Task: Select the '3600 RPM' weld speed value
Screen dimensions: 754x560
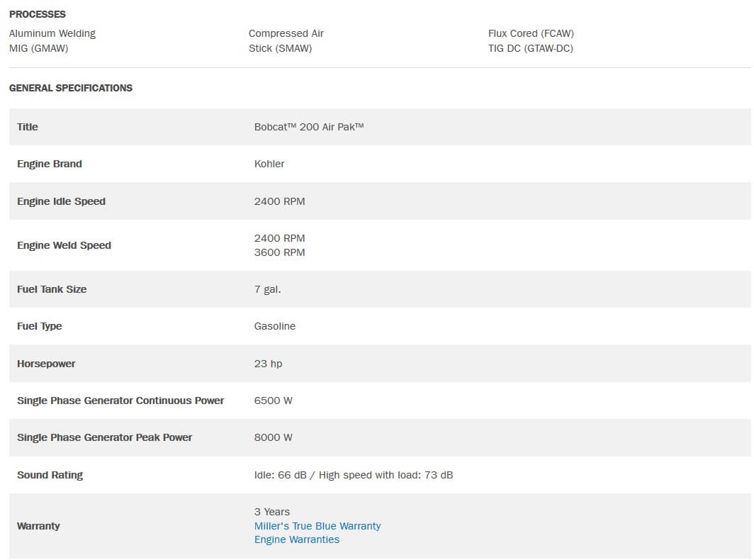Action: 279,252
